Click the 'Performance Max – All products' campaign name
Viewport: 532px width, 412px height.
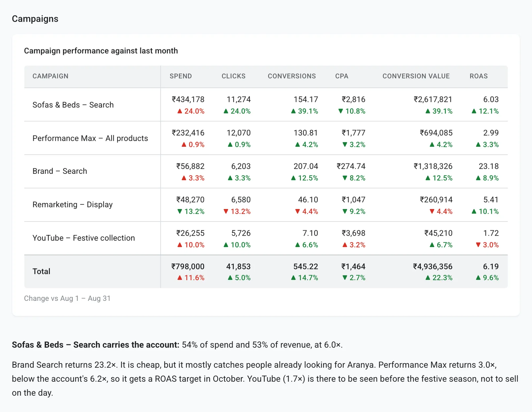[x=90, y=138]
